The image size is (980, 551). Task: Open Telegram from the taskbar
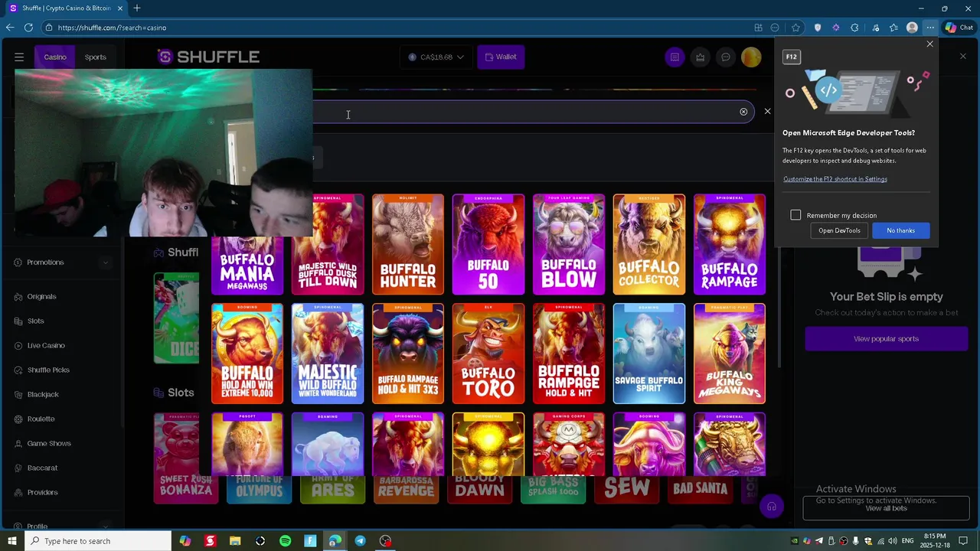[360, 541]
